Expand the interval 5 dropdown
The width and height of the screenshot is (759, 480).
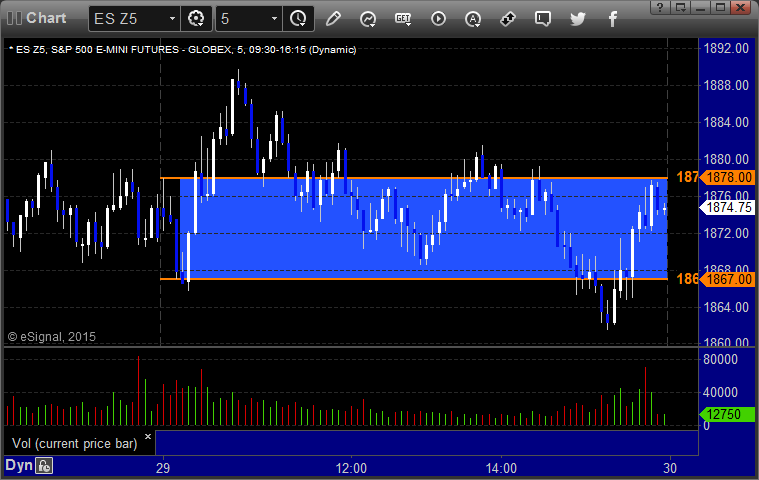click(274, 19)
